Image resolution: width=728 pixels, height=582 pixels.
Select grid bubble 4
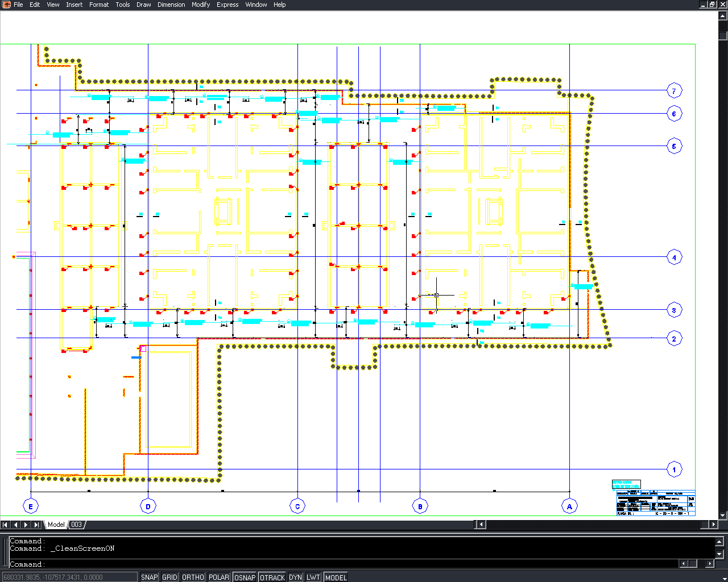[674, 257]
